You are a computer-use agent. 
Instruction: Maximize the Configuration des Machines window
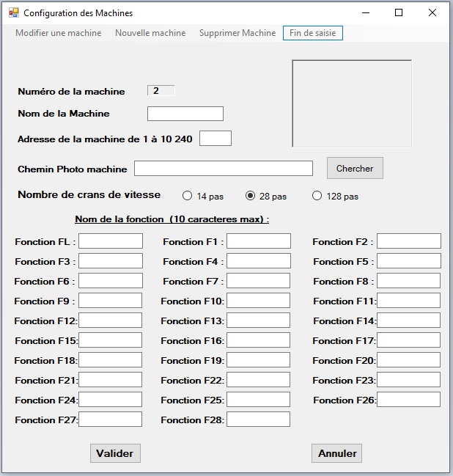(x=399, y=12)
